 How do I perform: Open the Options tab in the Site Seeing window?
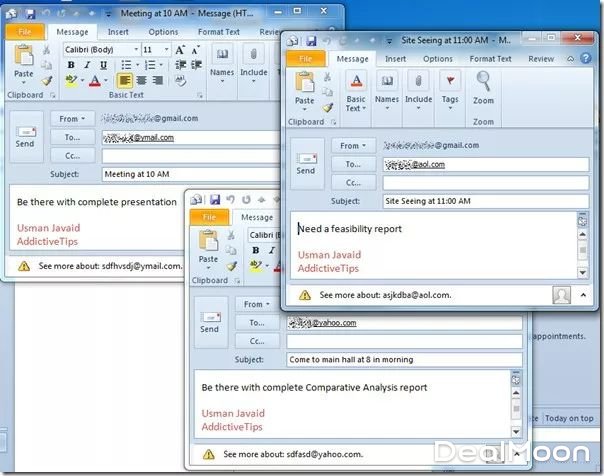click(437, 59)
